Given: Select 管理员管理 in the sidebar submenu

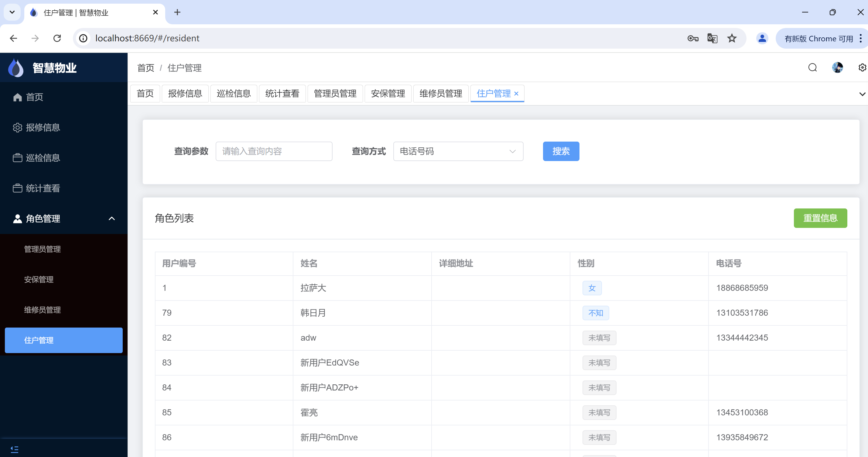Looking at the screenshot, I should [64, 249].
